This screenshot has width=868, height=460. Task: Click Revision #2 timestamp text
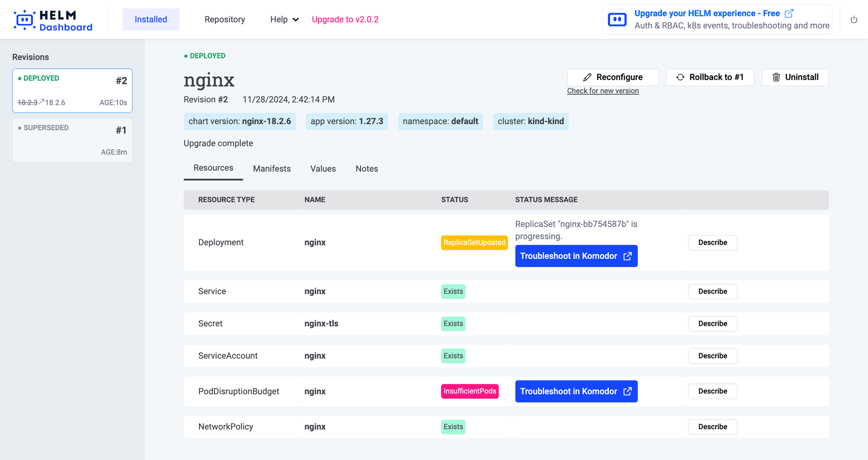(x=288, y=99)
